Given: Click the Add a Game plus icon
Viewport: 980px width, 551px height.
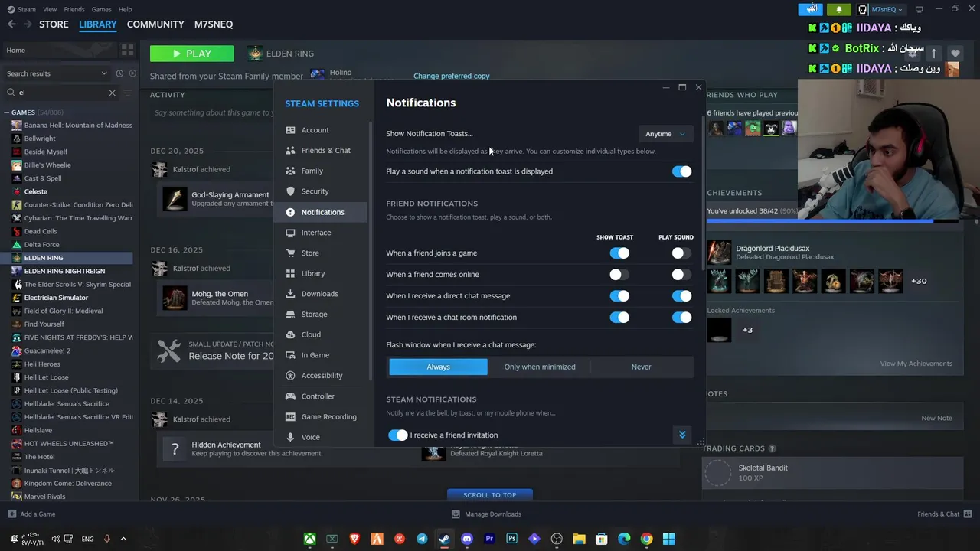Looking at the screenshot, I should pos(11,514).
